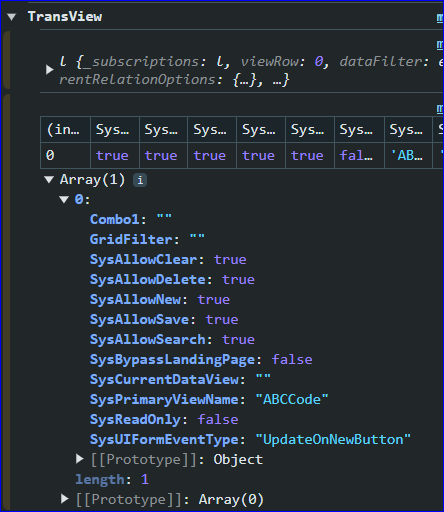The height and width of the screenshot is (512, 444).
Task: Expand the [[Prototype]]: Array(0) entry
Action: click(x=65, y=499)
